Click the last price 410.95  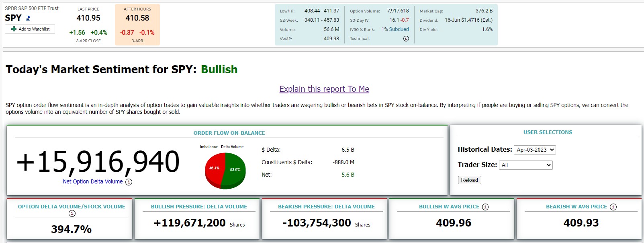tap(88, 18)
